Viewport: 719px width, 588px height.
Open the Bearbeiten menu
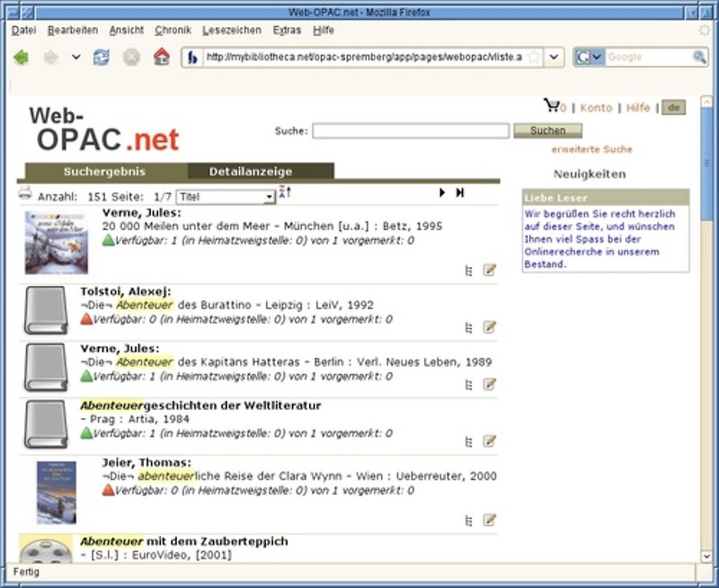73,31
